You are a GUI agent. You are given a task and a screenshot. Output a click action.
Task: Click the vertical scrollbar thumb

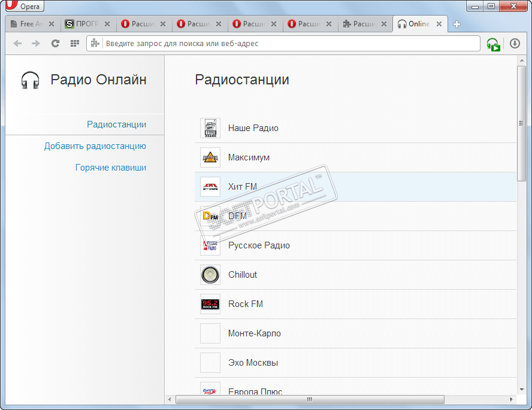(x=521, y=124)
